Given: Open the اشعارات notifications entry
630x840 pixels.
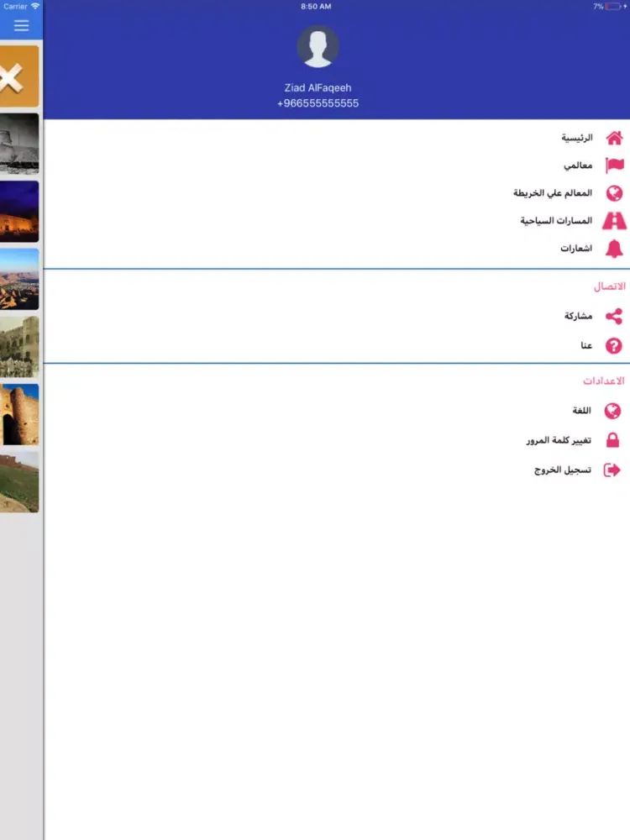Looking at the screenshot, I should point(576,249).
